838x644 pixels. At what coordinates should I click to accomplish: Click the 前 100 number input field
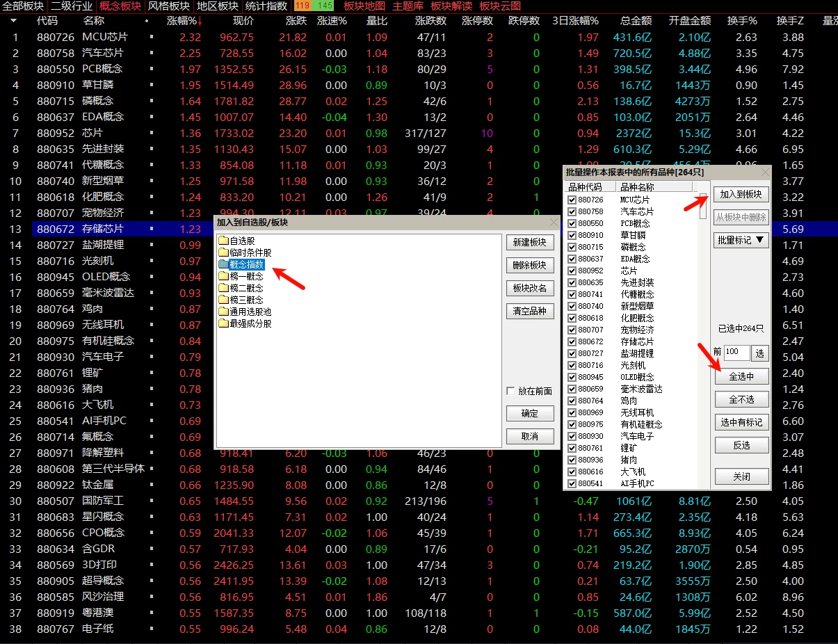[x=736, y=353]
